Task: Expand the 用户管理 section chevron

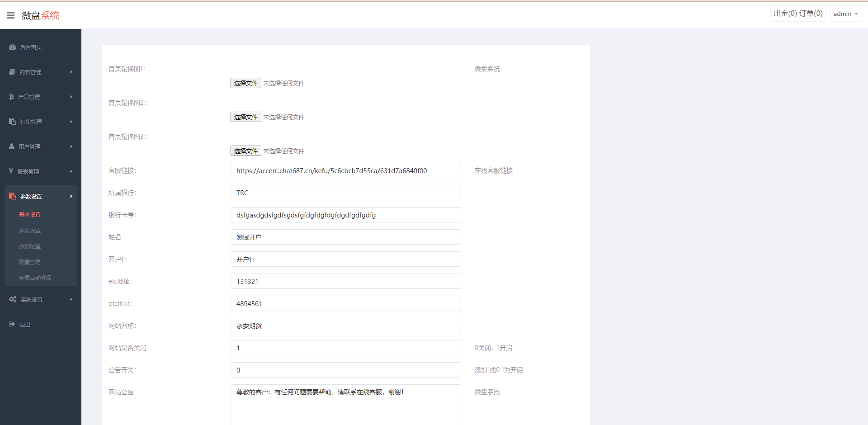Action: tap(71, 146)
